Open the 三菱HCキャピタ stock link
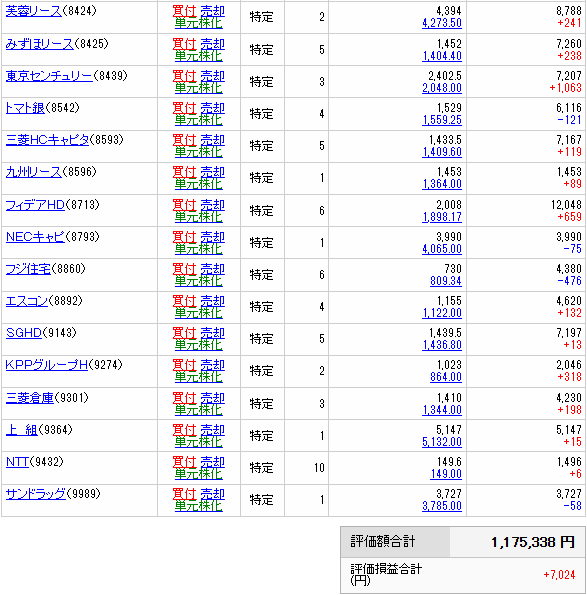587x595 pixels. point(47,140)
